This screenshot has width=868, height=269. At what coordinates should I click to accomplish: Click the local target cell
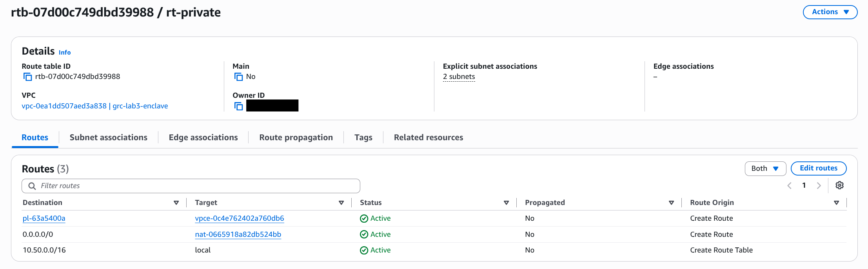coord(203,250)
